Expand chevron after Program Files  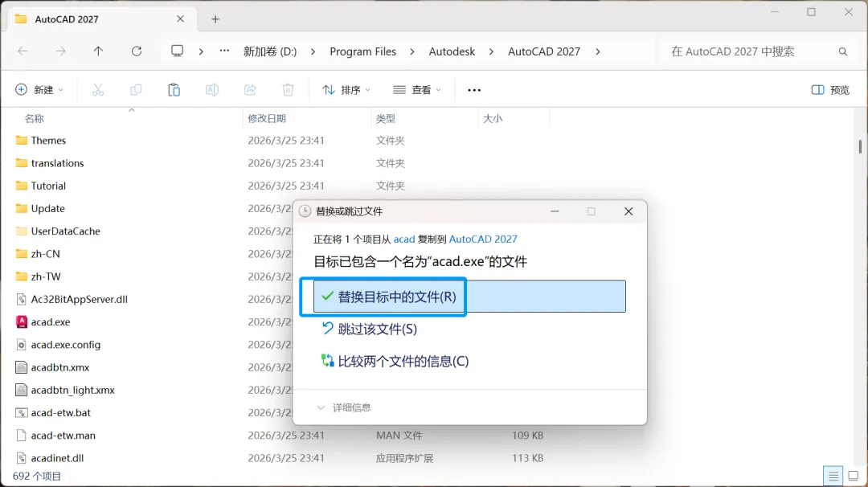tap(411, 51)
